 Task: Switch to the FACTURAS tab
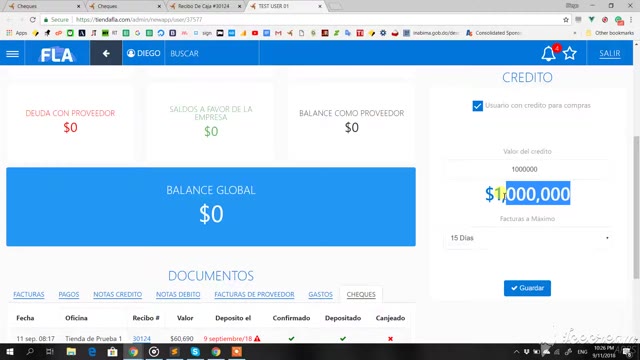(x=29, y=294)
